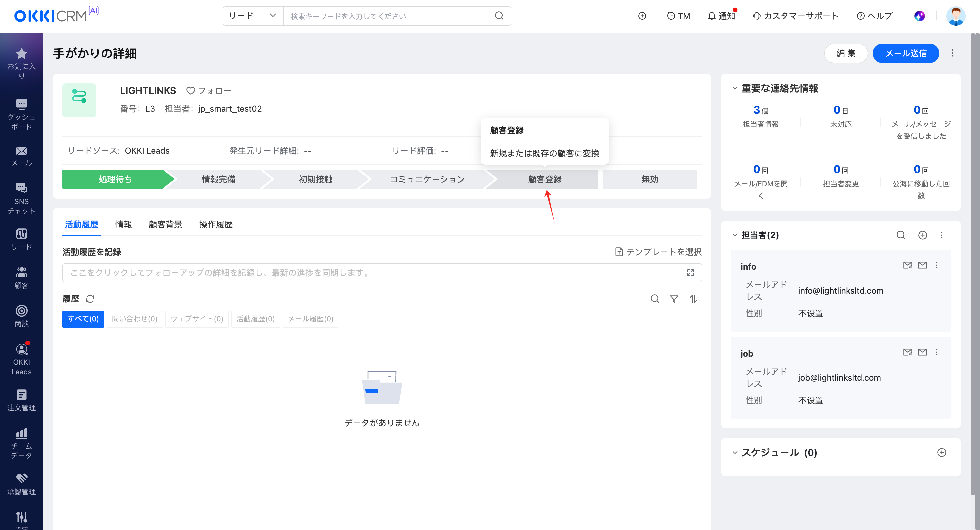Open three-dot menu of 担当者(2) panel
This screenshot has width=980, height=530.
(942, 235)
